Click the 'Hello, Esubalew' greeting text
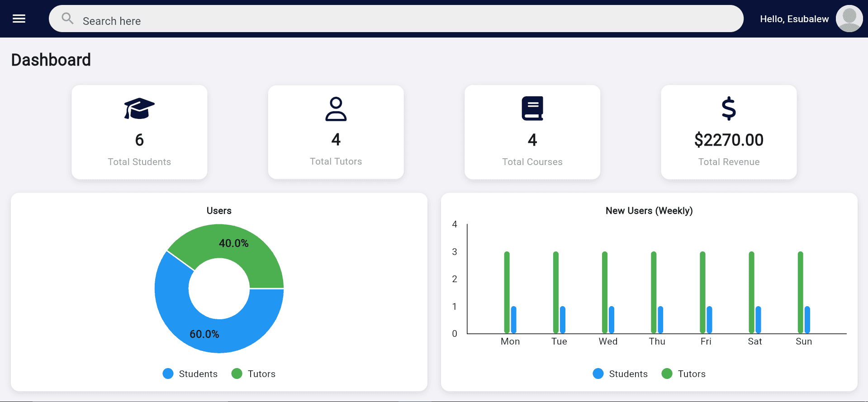The image size is (868, 402). pyautogui.click(x=794, y=19)
